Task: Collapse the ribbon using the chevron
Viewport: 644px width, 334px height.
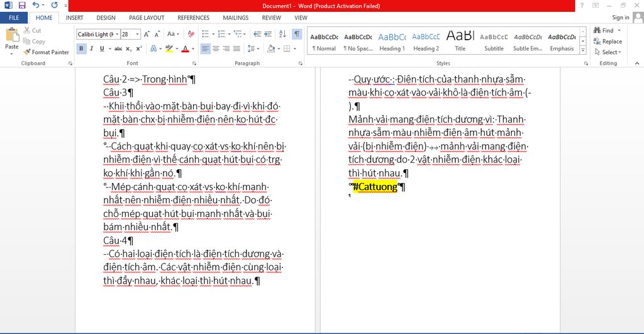Action: (637, 64)
